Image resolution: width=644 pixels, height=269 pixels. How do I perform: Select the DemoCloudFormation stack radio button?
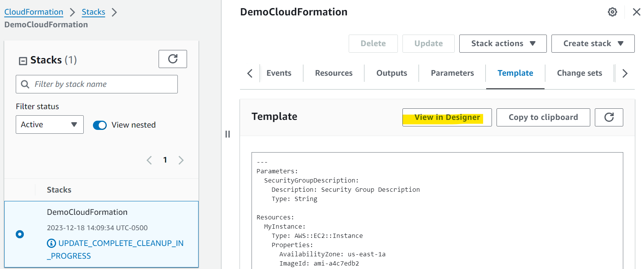tap(20, 234)
